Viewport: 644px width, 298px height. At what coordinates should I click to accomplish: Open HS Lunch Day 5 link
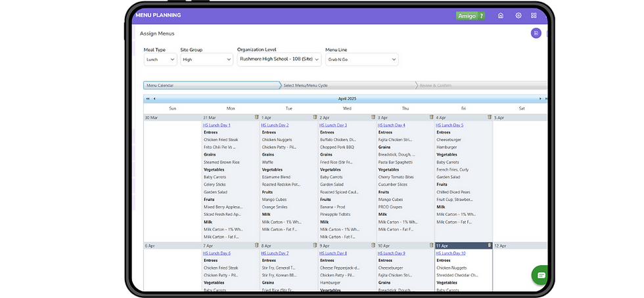coord(449,125)
